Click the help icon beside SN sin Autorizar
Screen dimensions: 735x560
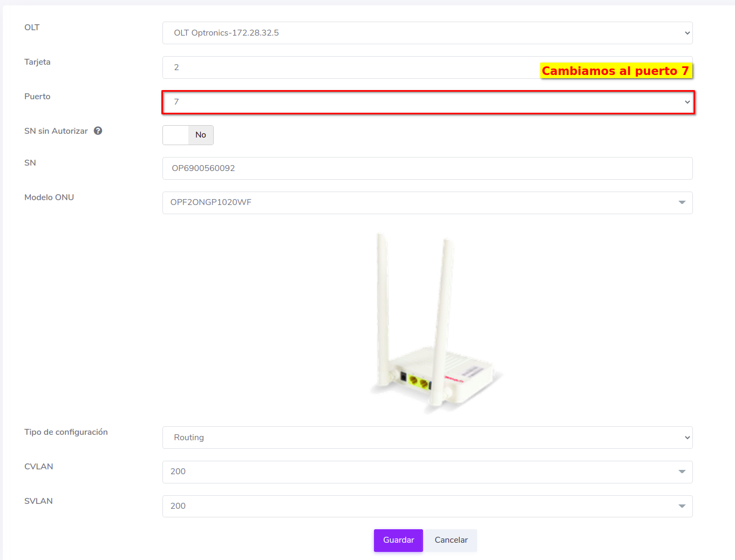coord(98,131)
